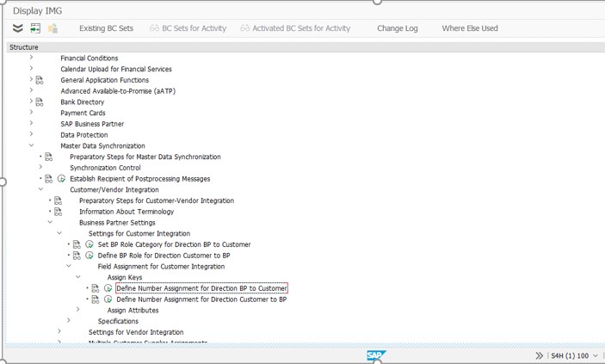Select Preparatory Steps for Master Data Synchronization row

[145, 157]
